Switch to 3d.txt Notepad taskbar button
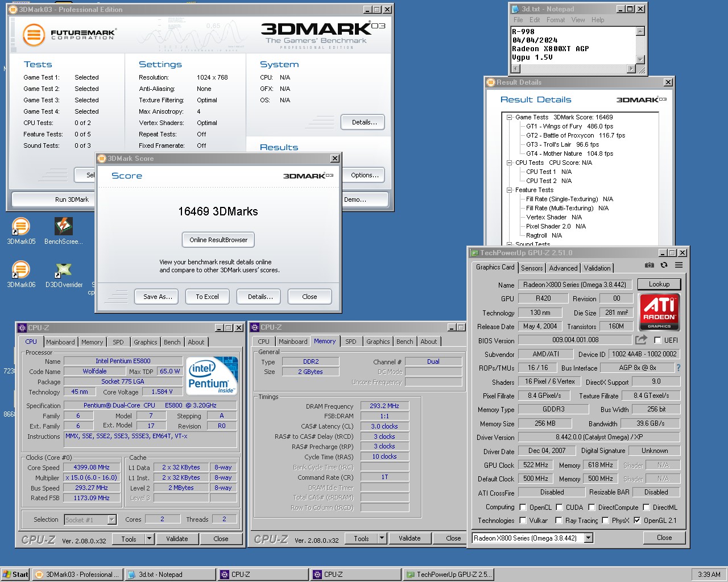 [169, 575]
